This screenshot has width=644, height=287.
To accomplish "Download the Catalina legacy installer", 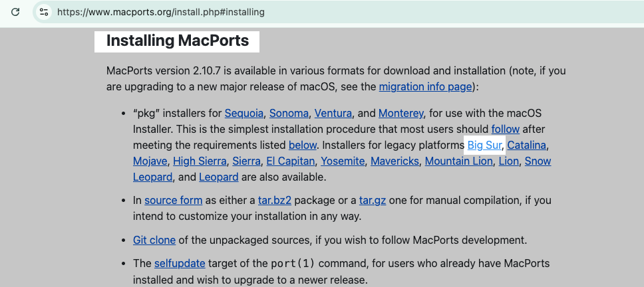I will coord(526,145).
